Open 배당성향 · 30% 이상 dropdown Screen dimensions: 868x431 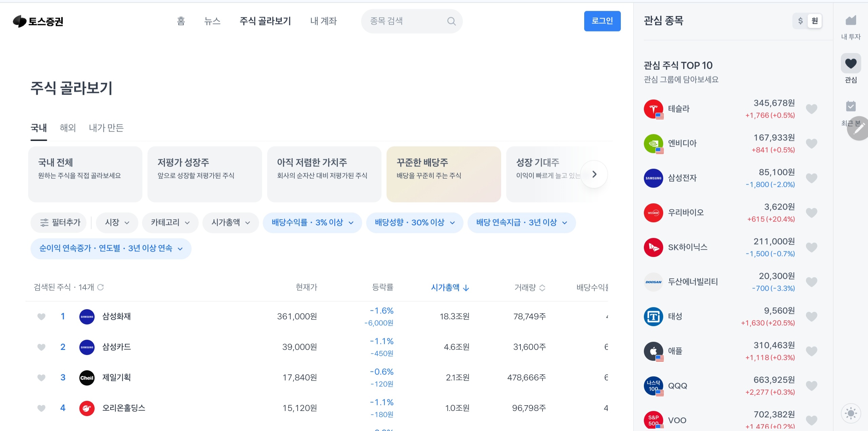415,223
